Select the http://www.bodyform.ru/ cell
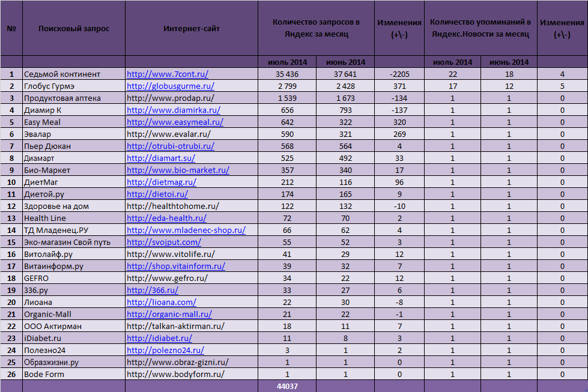This screenshot has width=588, height=392. coord(191,374)
